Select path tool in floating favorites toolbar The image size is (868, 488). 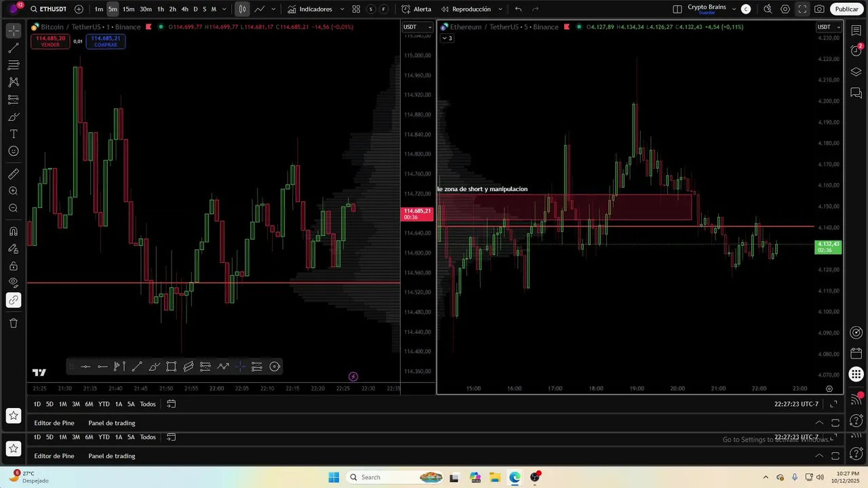pos(223,367)
